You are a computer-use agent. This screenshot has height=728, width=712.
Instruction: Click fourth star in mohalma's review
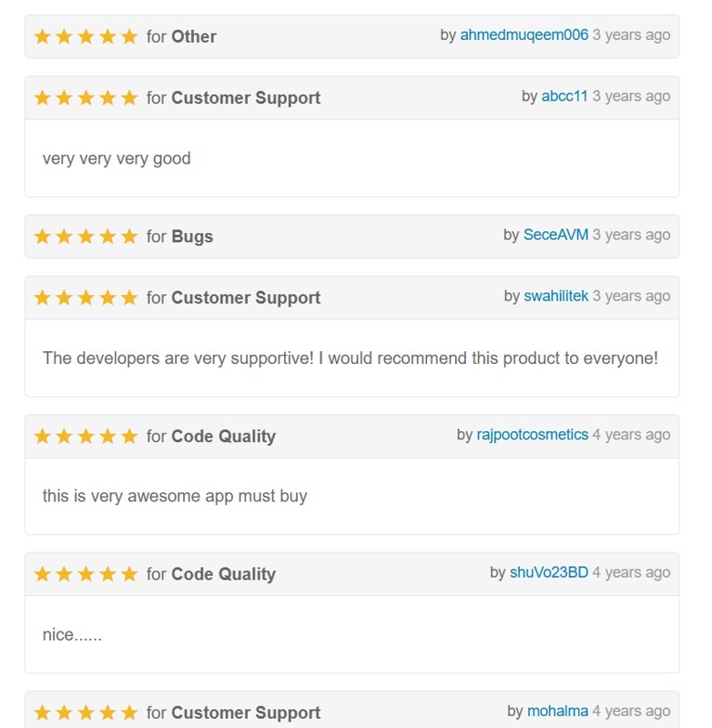point(107,713)
